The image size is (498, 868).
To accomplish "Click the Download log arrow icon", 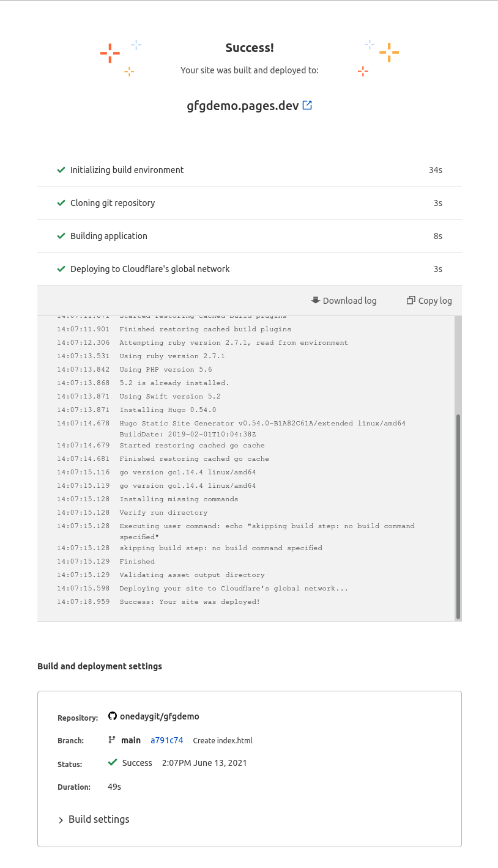I will point(316,300).
